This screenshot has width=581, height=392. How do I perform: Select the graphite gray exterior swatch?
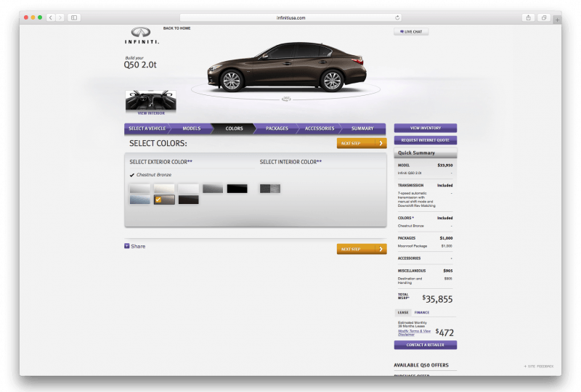213,189
